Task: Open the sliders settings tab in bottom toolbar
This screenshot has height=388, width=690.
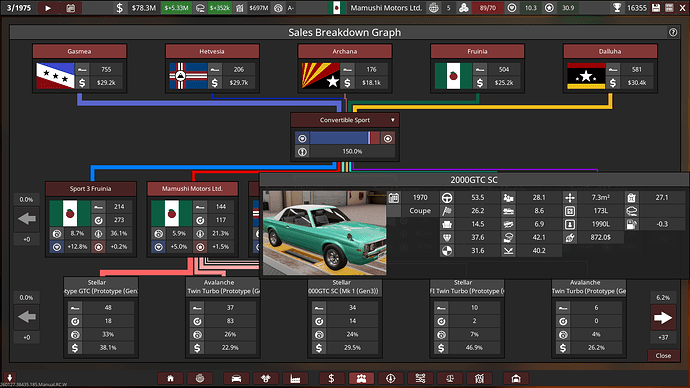Action: [x=420, y=378]
